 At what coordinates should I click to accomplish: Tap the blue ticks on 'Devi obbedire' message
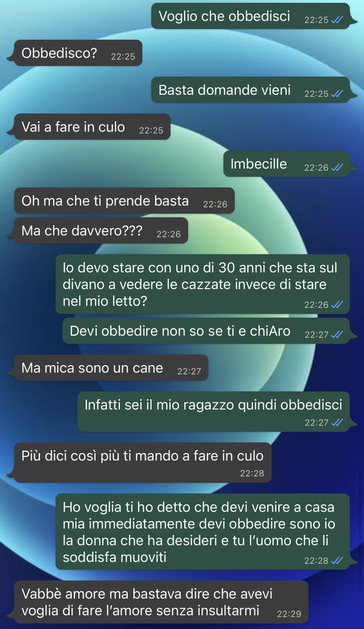coord(337,335)
